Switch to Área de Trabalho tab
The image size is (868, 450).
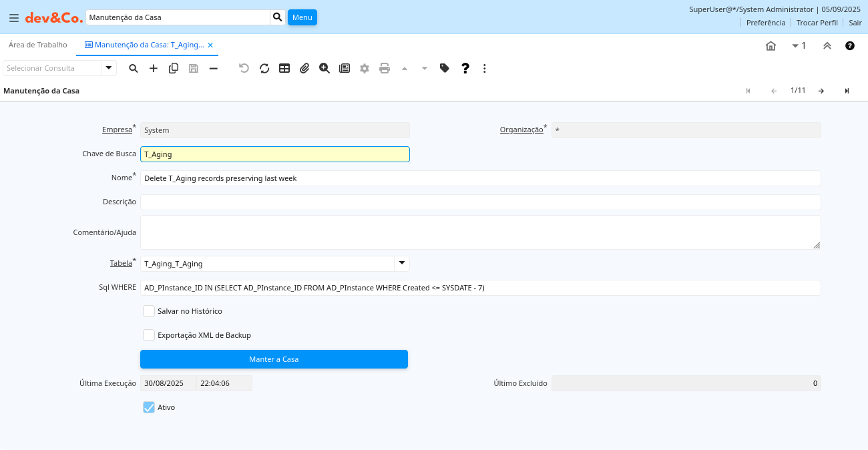coord(38,45)
